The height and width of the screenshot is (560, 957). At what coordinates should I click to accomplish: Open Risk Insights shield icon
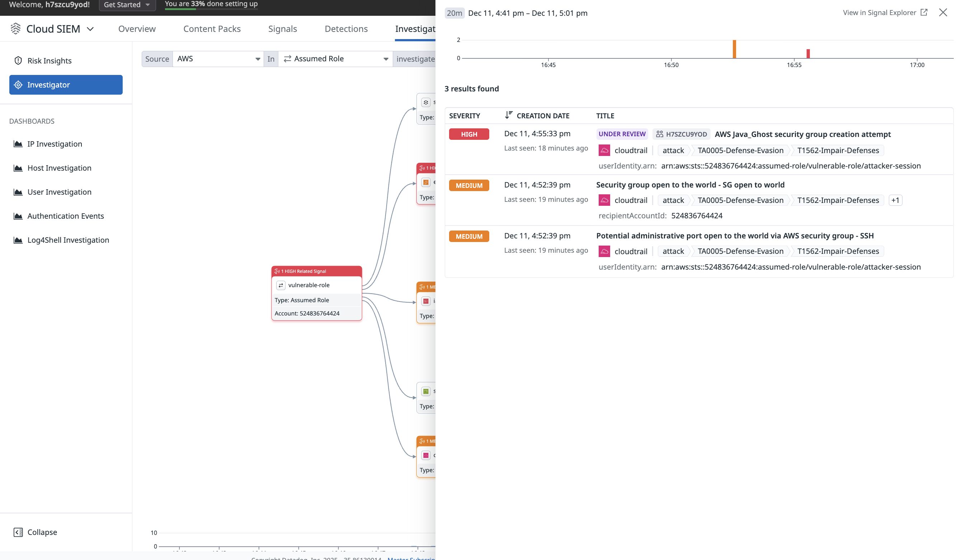pos(18,61)
